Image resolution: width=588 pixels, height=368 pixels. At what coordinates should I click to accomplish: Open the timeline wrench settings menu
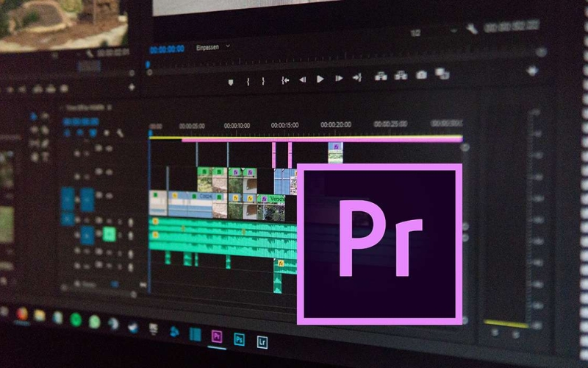click(120, 133)
